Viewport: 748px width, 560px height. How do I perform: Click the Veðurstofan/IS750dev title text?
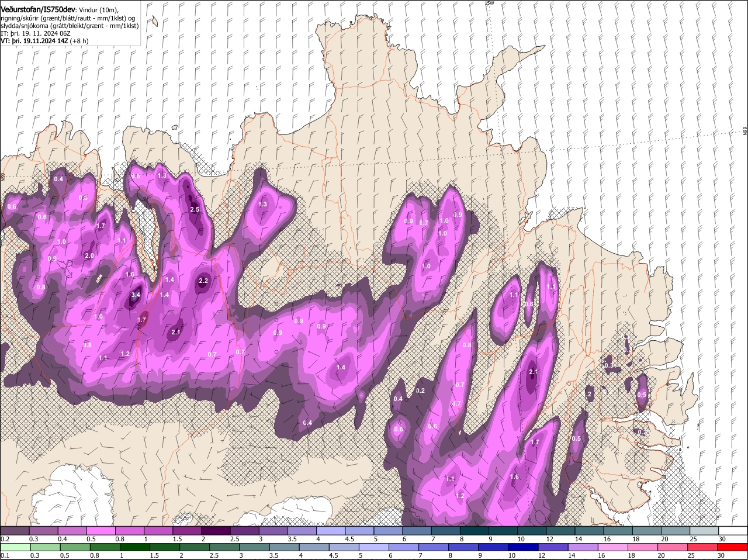pyautogui.click(x=38, y=9)
